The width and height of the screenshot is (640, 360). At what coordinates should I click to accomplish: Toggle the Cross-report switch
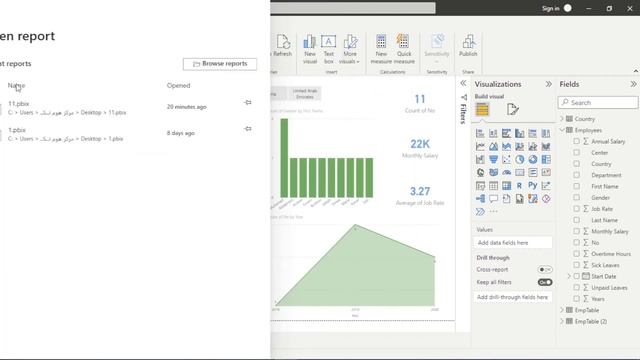(545, 269)
